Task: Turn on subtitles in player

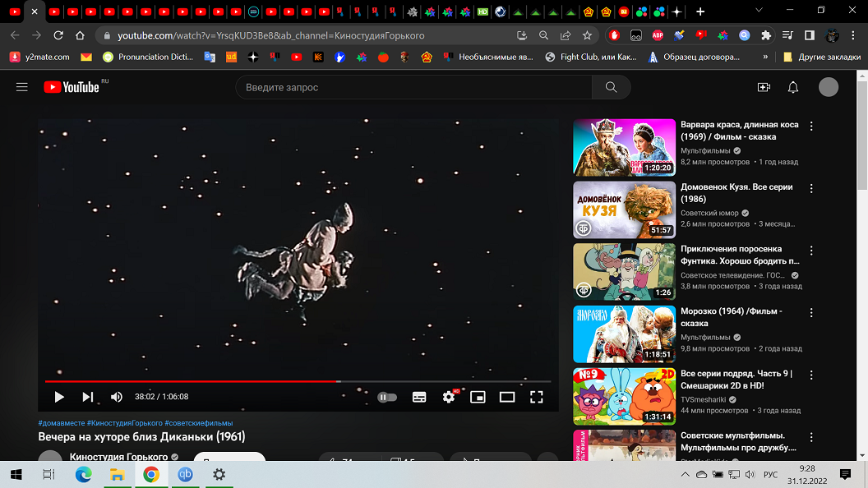Action: [419, 398]
